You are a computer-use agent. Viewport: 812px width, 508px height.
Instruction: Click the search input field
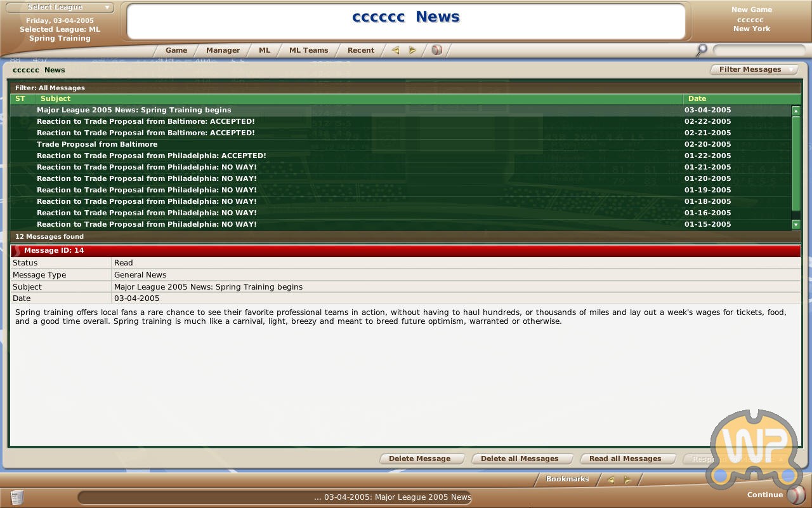coord(759,50)
